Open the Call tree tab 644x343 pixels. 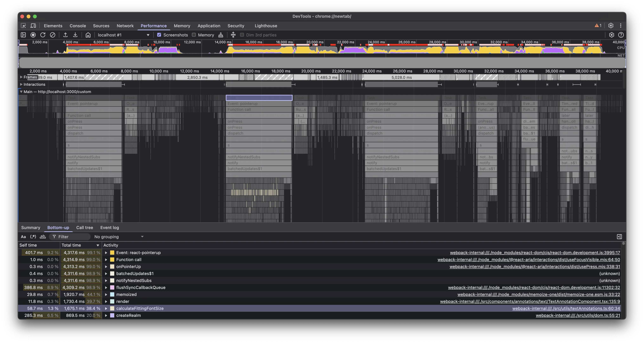(84, 227)
